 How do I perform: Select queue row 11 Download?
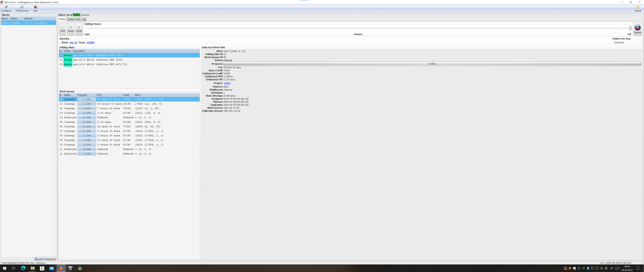coord(129,149)
